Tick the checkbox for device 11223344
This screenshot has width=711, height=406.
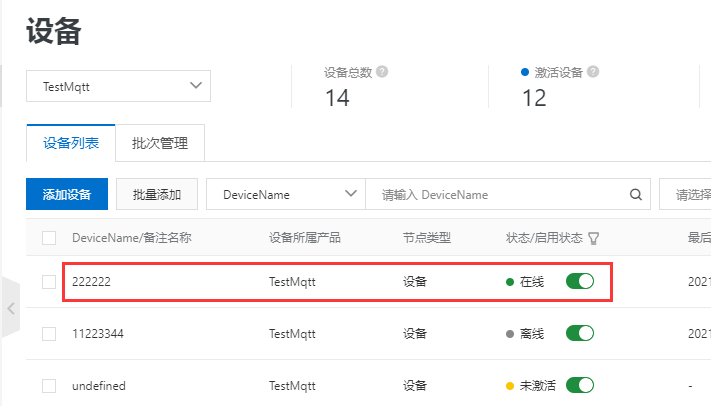[49, 333]
